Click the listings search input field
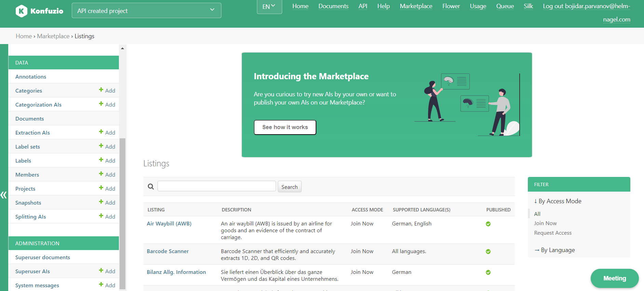Viewport: 644px width, 291px height. 217,186
